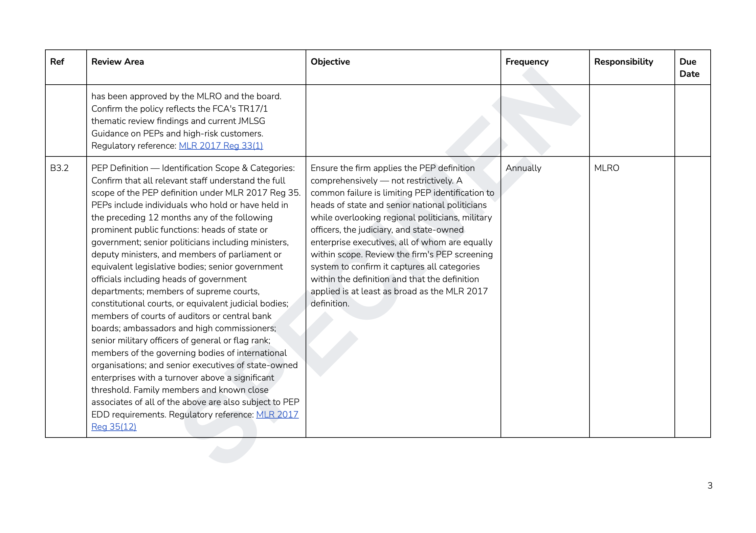Image resolution: width=756 pixels, height=533 pixels.
Task: Click the 'Reg 35(12)' portion of the link
Action: [x=114, y=427]
